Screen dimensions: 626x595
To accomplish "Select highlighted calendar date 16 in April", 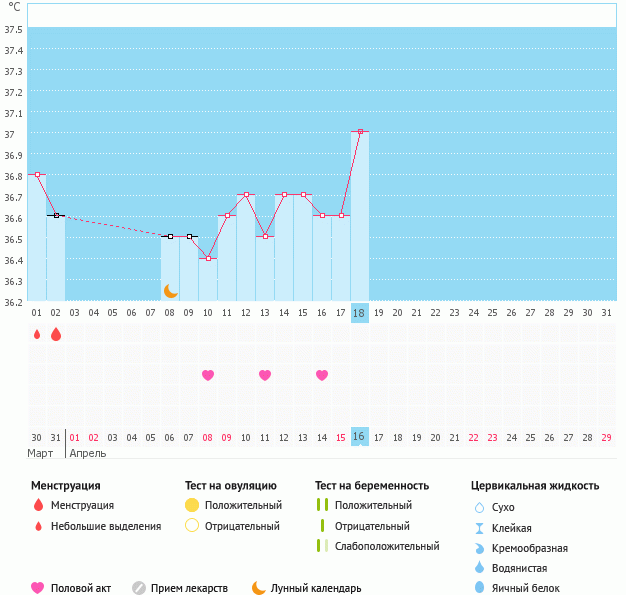I will coord(360,437).
